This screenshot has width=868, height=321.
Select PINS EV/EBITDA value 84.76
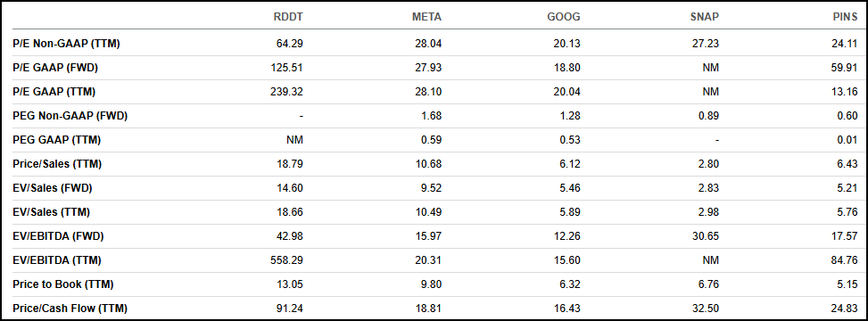click(847, 260)
